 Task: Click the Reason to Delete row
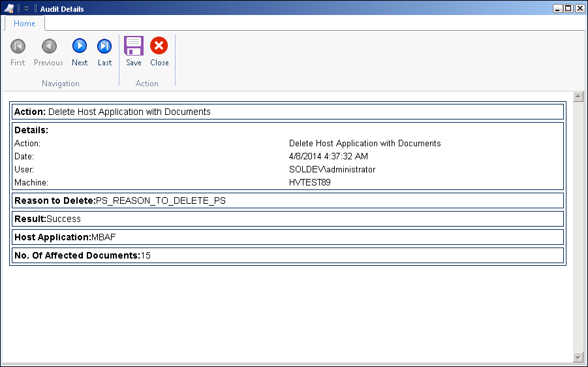click(x=288, y=200)
